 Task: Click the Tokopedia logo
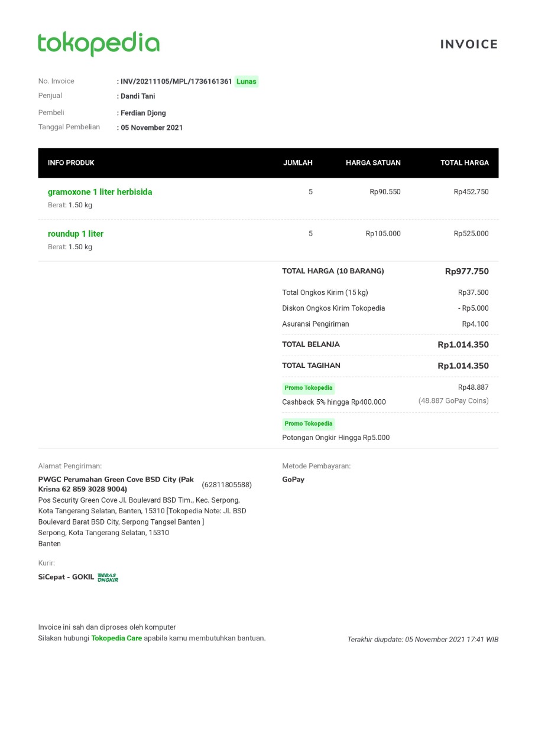[99, 44]
